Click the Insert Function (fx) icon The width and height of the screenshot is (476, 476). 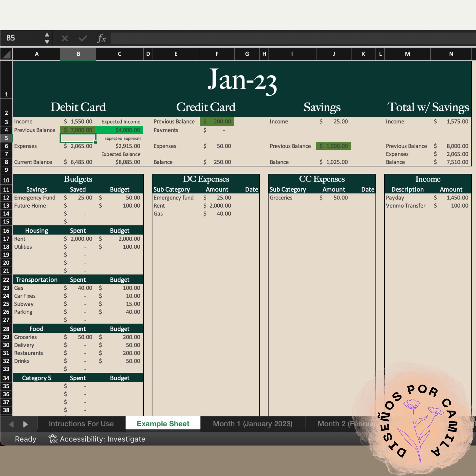(x=101, y=38)
